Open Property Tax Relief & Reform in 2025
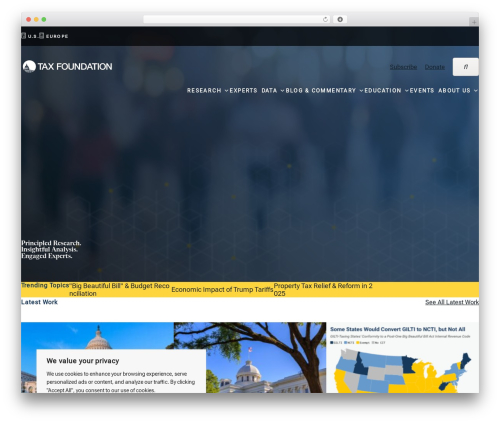The height and width of the screenshot is (423, 500). [x=323, y=290]
